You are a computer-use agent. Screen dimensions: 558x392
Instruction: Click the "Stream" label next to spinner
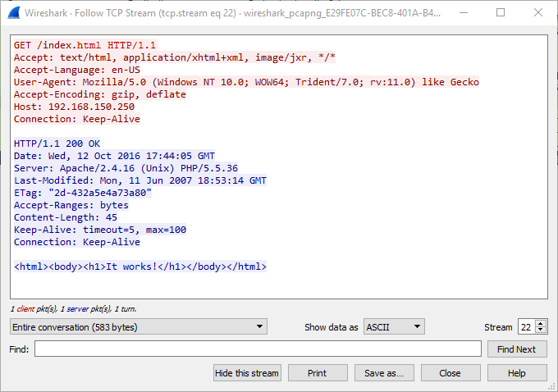(x=498, y=327)
